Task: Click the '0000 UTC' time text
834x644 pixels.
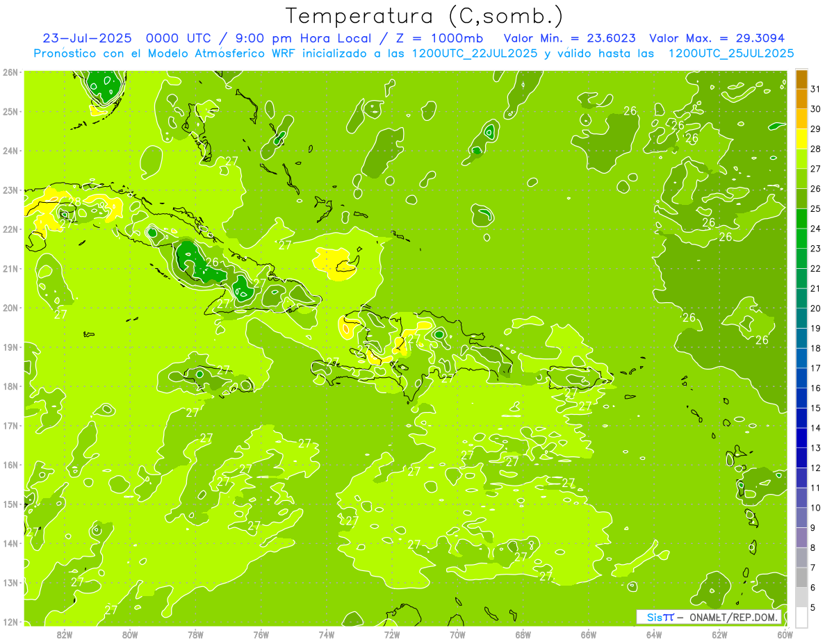Action: tap(180, 38)
